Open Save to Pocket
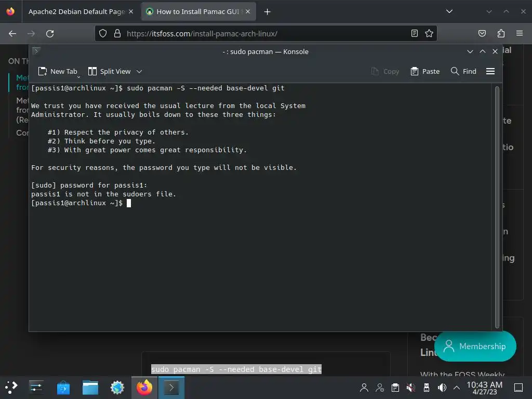 pyautogui.click(x=482, y=33)
